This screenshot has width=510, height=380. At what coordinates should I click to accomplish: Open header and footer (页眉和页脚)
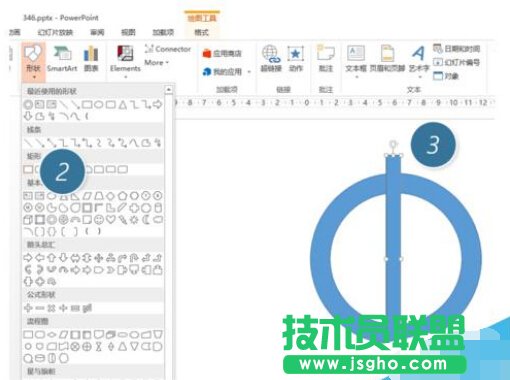point(387,59)
